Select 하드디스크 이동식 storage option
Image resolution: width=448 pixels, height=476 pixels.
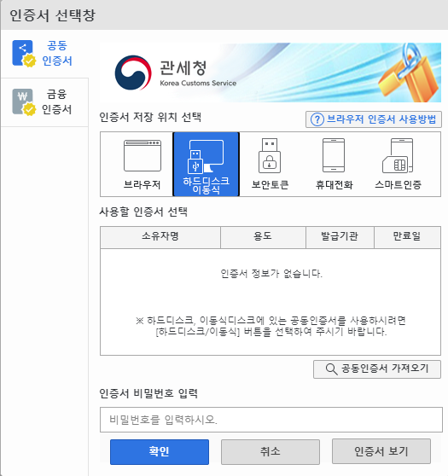point(207,165)
